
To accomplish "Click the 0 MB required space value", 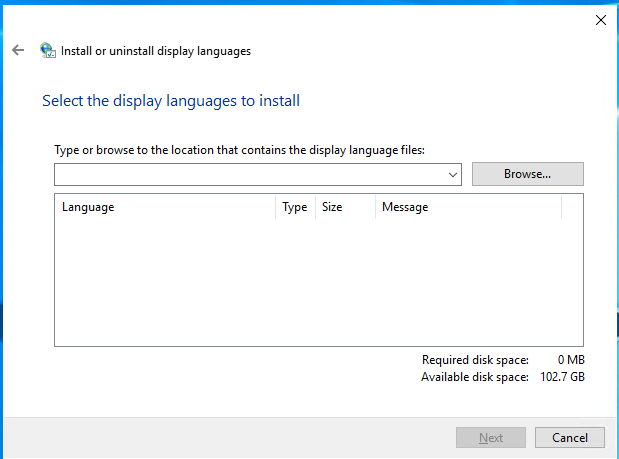I will pos(570,360).
